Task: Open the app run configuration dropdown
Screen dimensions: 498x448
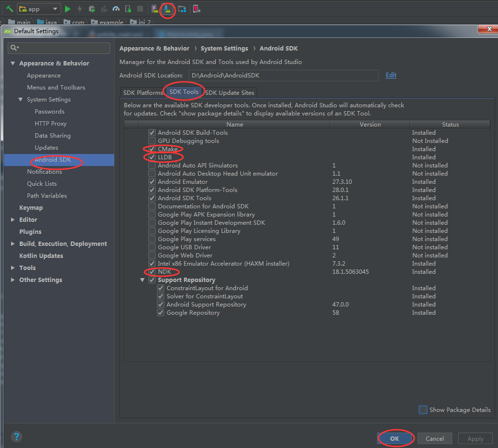Action: pos(39,9)
